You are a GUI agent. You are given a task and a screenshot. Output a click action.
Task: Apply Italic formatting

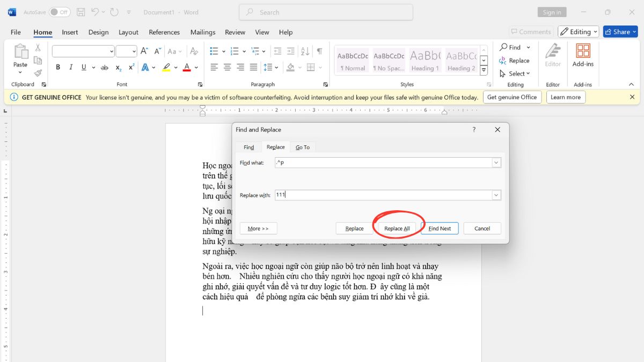(71, 68)
